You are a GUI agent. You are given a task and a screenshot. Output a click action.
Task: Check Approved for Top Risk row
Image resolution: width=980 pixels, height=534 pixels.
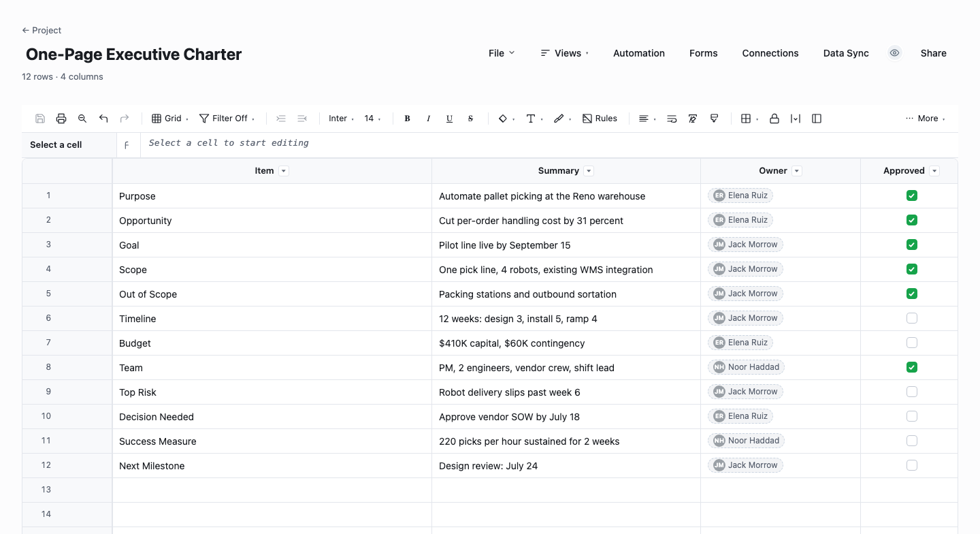(x=912, y=392)
